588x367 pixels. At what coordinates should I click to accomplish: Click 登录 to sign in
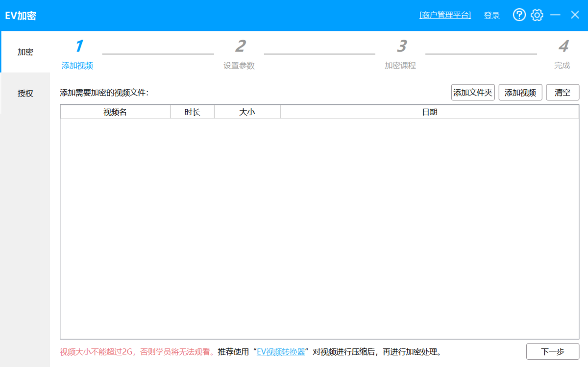491,15
